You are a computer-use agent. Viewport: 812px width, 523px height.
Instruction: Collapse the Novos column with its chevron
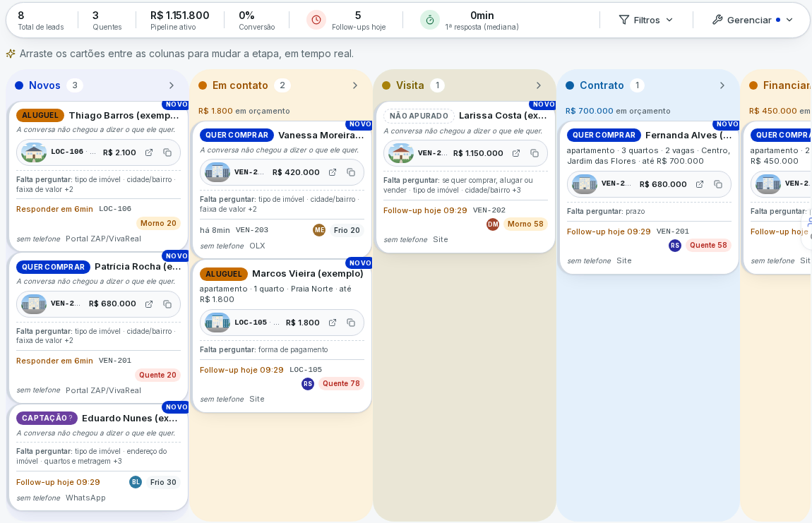coord(172,85)
